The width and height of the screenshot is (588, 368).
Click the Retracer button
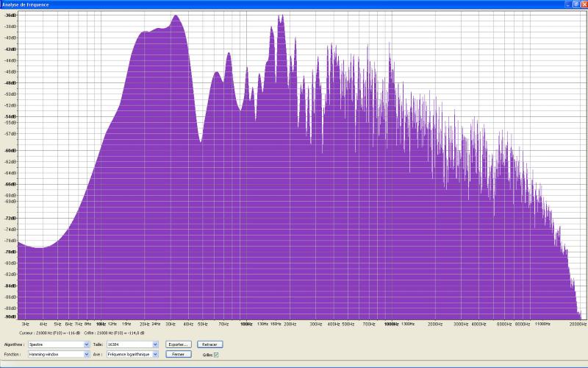[x=210, y=344]
